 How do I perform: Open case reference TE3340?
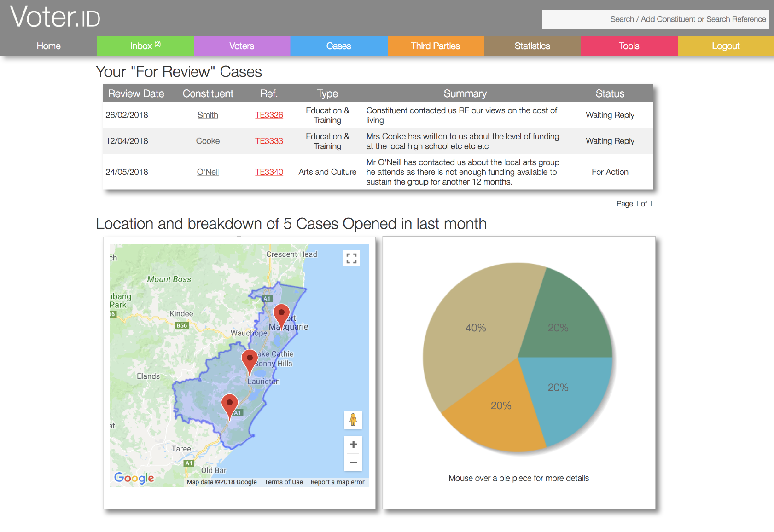269,172
